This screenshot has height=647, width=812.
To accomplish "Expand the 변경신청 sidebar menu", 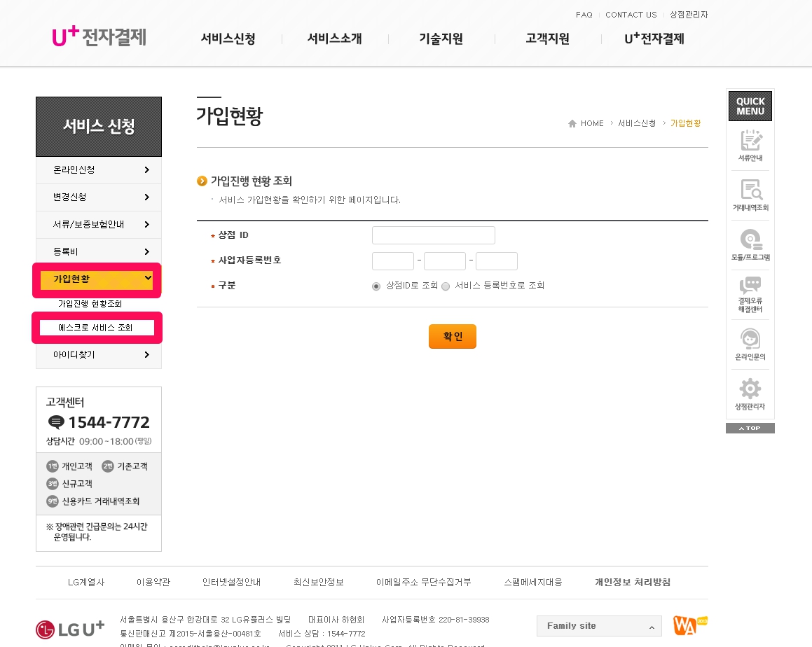I will click(99, 197).
